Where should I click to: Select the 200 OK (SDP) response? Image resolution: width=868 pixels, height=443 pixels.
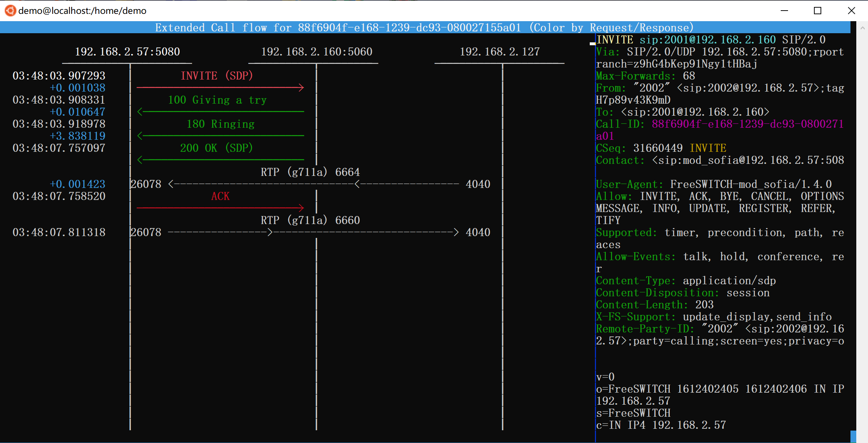pos(216,148)
